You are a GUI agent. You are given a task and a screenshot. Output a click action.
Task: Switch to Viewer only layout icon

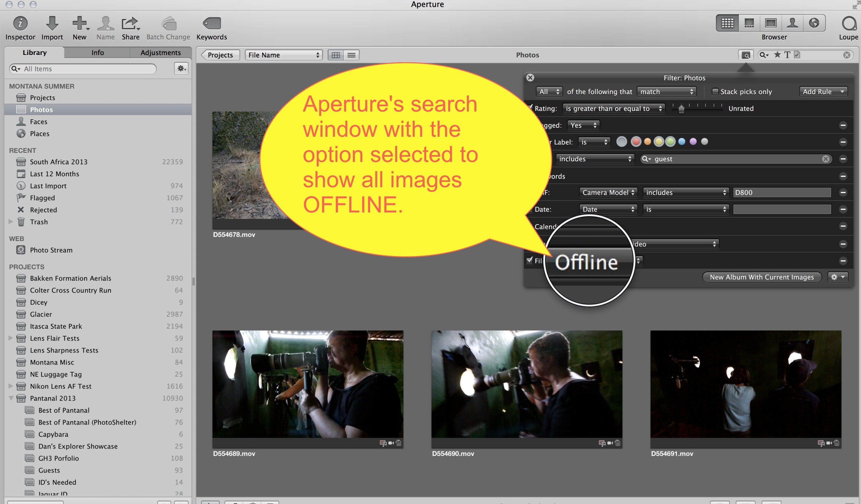coord(770,23)
